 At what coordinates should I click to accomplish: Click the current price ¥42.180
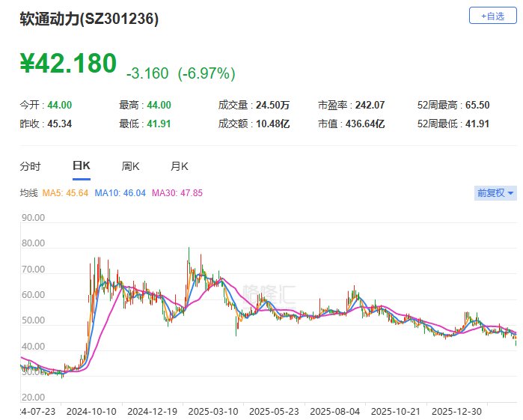pos(68,64)
